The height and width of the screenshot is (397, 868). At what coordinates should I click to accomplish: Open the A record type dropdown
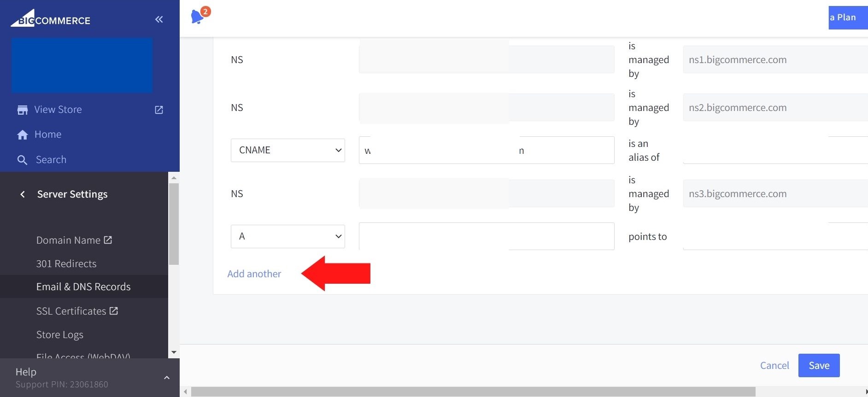pos(287,236)
